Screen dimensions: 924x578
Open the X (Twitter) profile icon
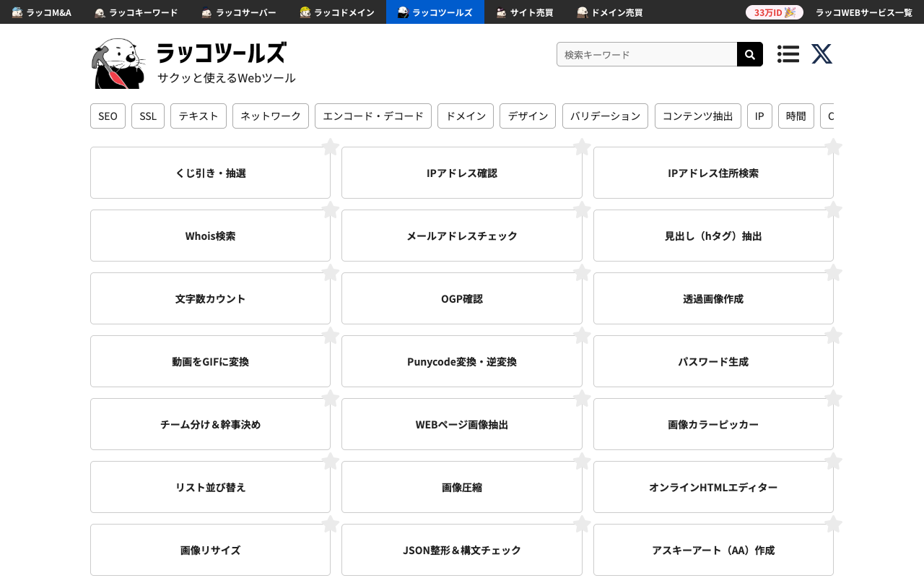pos(821,53)
